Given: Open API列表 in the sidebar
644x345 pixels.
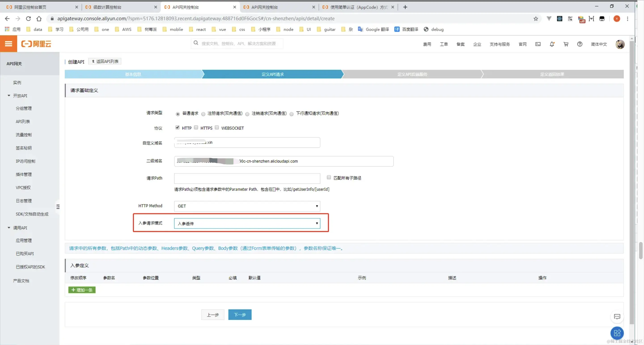Looking at the screenshot, I should [x=23, y=121].
